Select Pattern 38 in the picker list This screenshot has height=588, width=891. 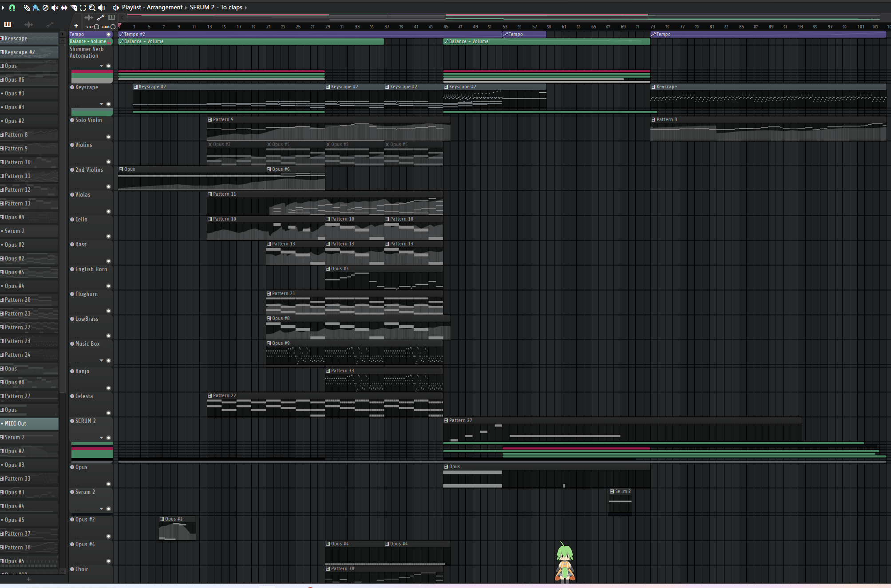(29, 547)
